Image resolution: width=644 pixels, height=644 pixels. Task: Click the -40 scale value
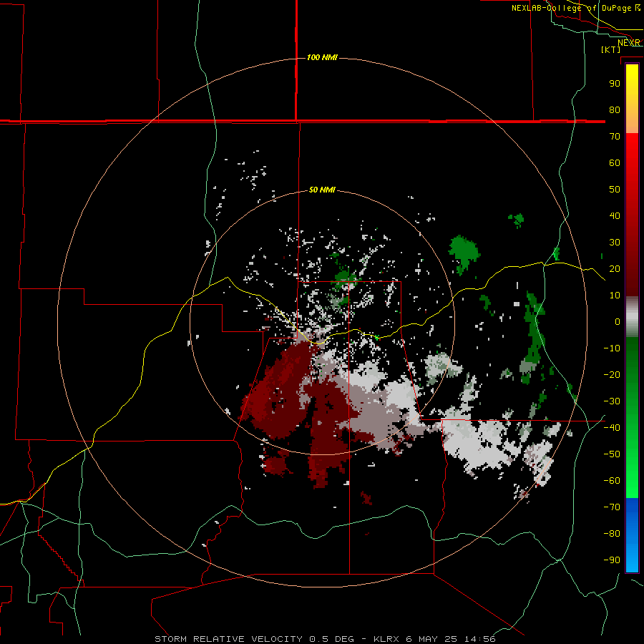[612, 428]
